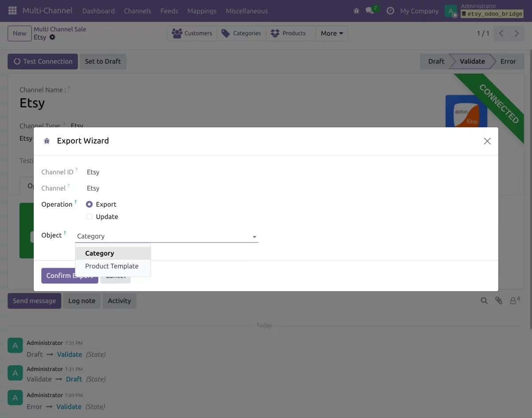Click Activity button in chatter
This screenshot has height=418, width=532.
tap(119, 301)
